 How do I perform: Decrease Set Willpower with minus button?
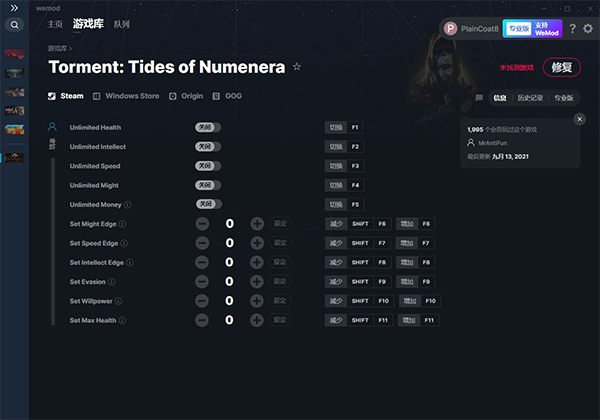(202, 301)
